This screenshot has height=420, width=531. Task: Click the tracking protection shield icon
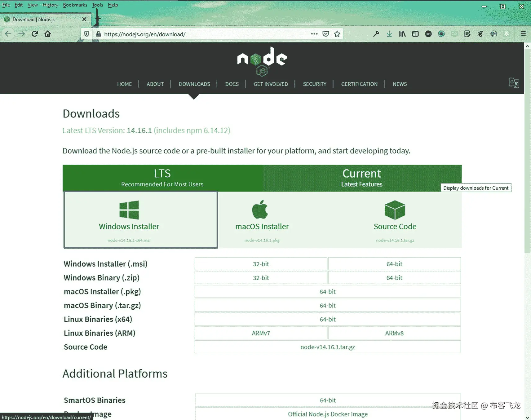[87, 34]
